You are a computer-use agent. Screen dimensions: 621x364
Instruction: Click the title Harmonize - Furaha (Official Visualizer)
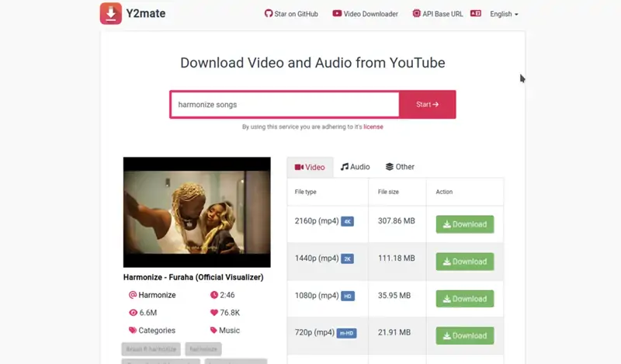pyautogui.click(x=193, y=277)
